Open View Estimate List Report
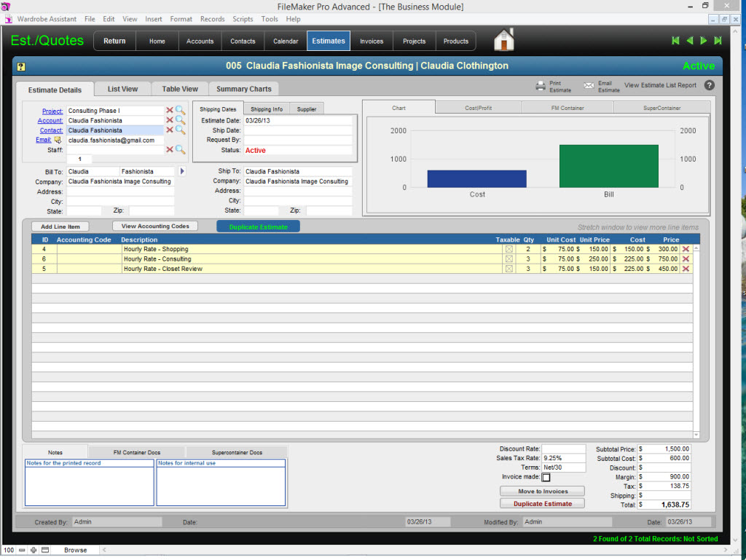 (x=660, y=85)
